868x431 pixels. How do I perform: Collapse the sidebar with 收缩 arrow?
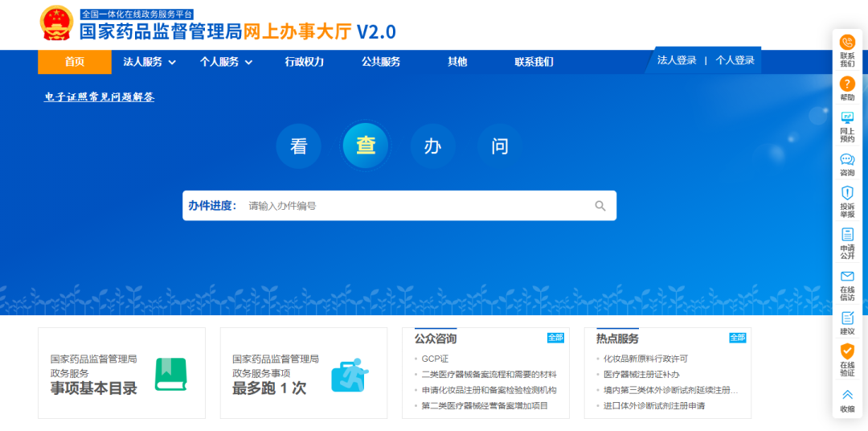click(847, 395)
